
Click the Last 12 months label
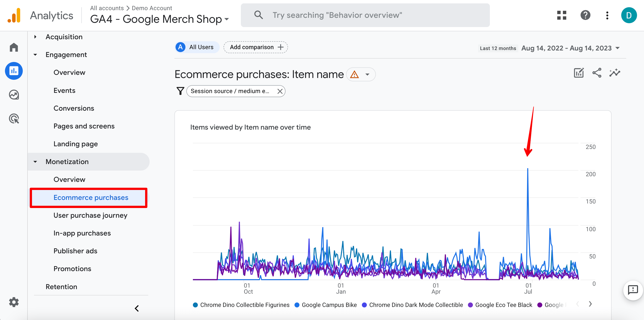pos(498,48)
